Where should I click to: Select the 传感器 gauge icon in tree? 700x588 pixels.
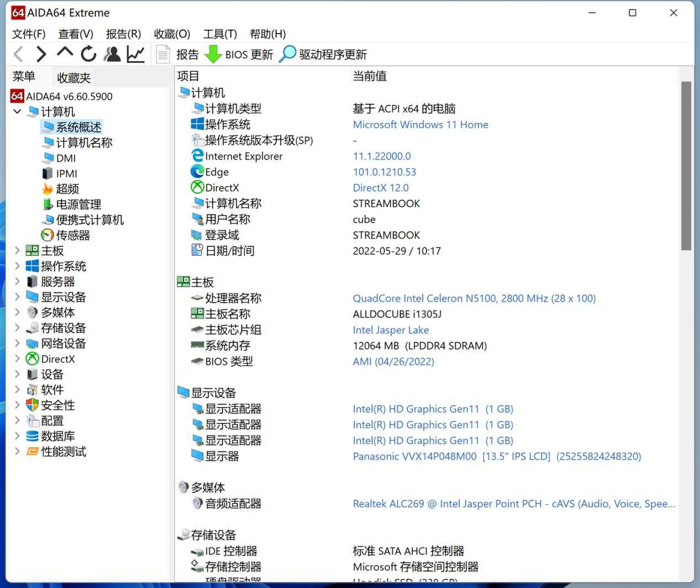(x=48, y=235)
